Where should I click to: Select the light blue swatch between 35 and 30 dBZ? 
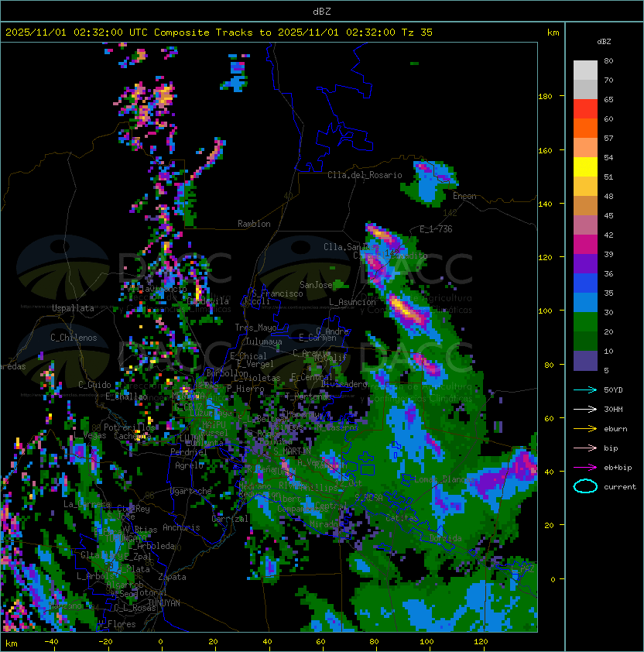click(x=585, y=303)
